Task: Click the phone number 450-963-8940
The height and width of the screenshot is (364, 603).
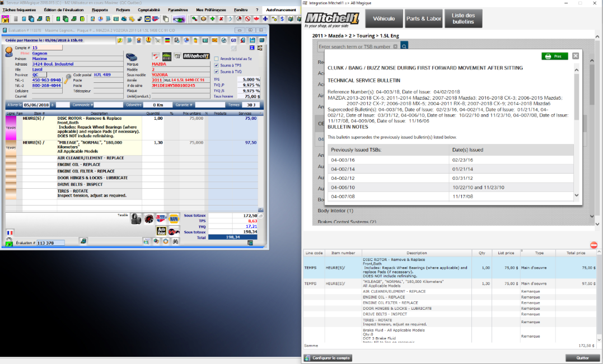Action: point(46,81)
